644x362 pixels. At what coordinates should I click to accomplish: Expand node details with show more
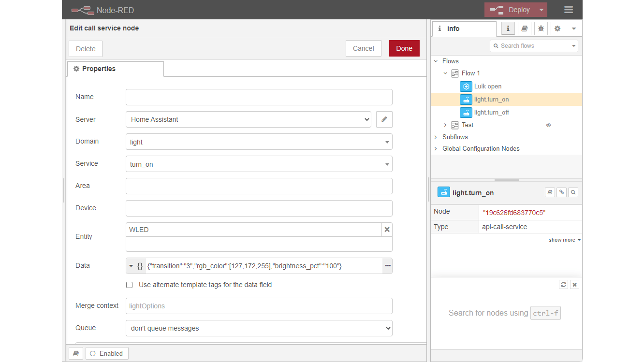click(565, 240)
